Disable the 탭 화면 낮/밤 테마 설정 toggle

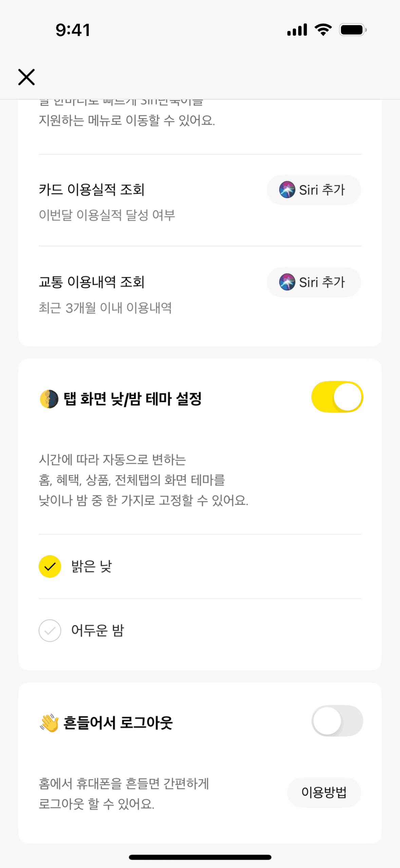tap(337, 397)
